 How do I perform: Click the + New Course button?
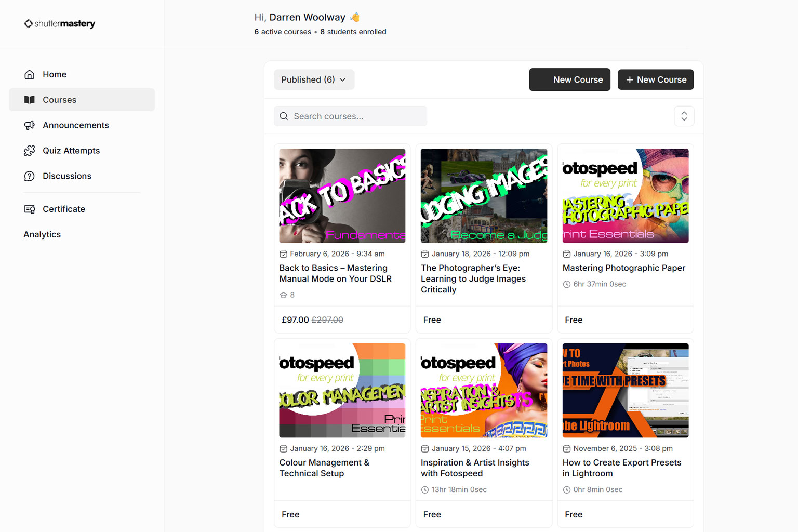(656, 79)
